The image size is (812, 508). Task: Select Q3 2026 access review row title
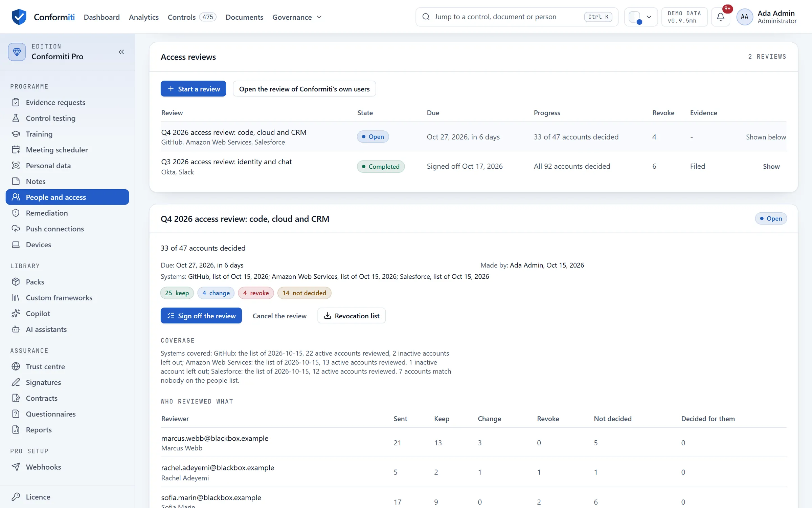pos(226,162)
